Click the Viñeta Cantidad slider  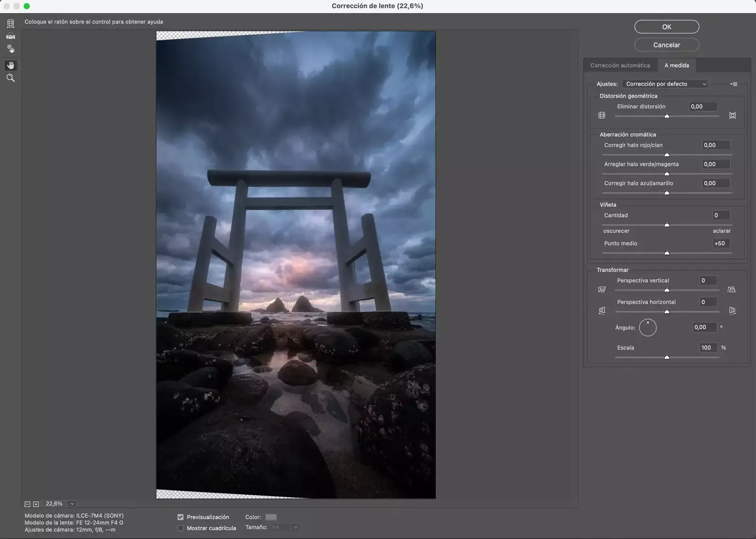pos(667,225)
